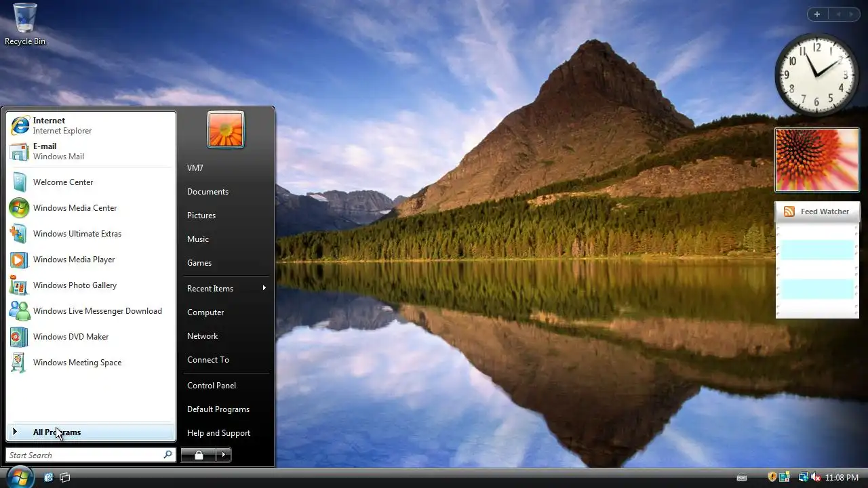This screenshot has width=868, height=488.
Task: Open Computer from the Start menu
Action: point(226,312)
